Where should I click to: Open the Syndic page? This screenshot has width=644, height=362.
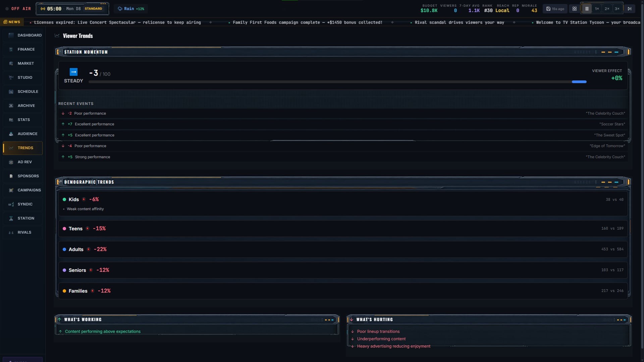pos(23,204)
